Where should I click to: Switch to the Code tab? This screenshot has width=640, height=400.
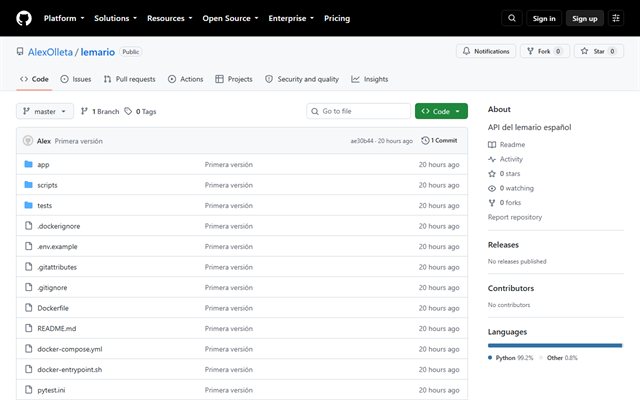(34, 79)
